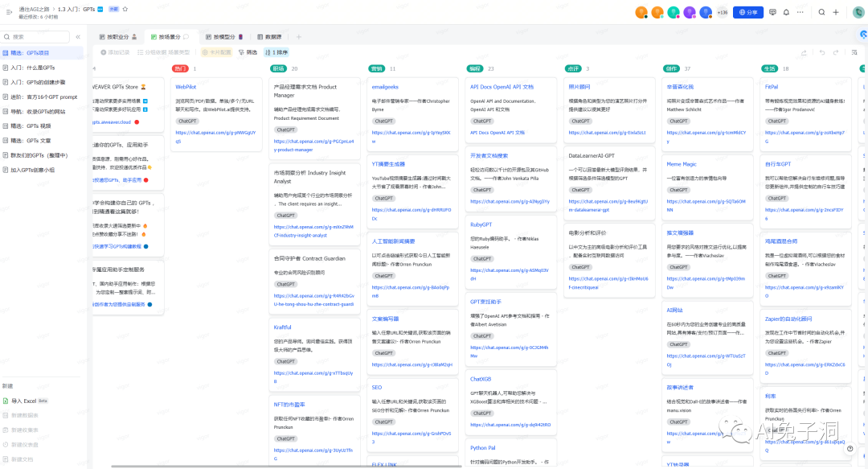Click the 编程 column header tag
The image size is (868, 469).
coord(475,68)
